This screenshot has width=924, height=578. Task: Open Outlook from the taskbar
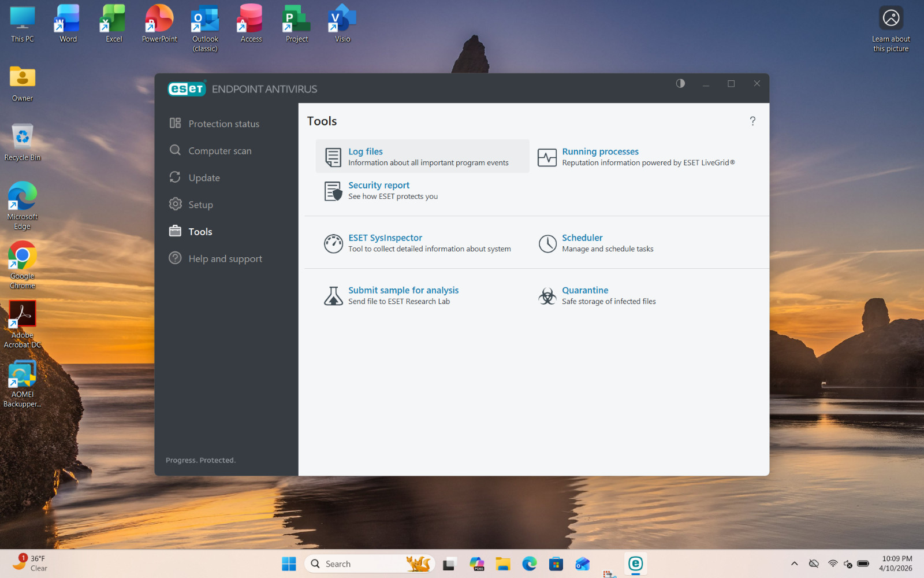[583, 564]
